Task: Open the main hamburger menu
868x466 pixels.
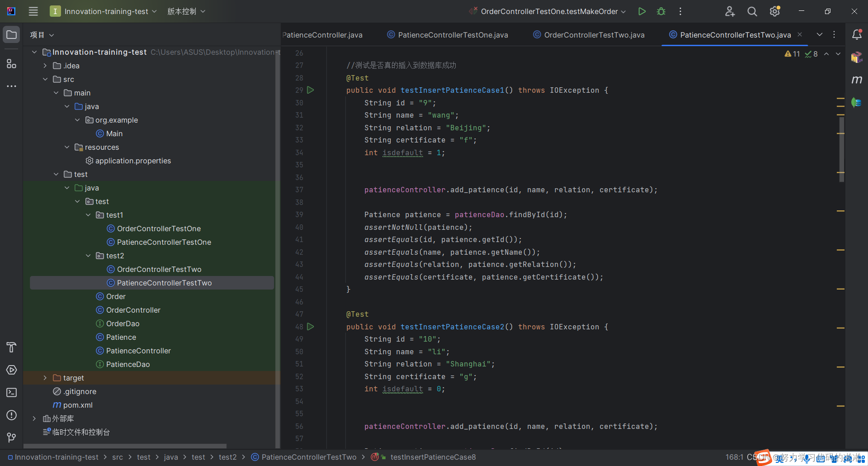Action: (x=33, y=11)
